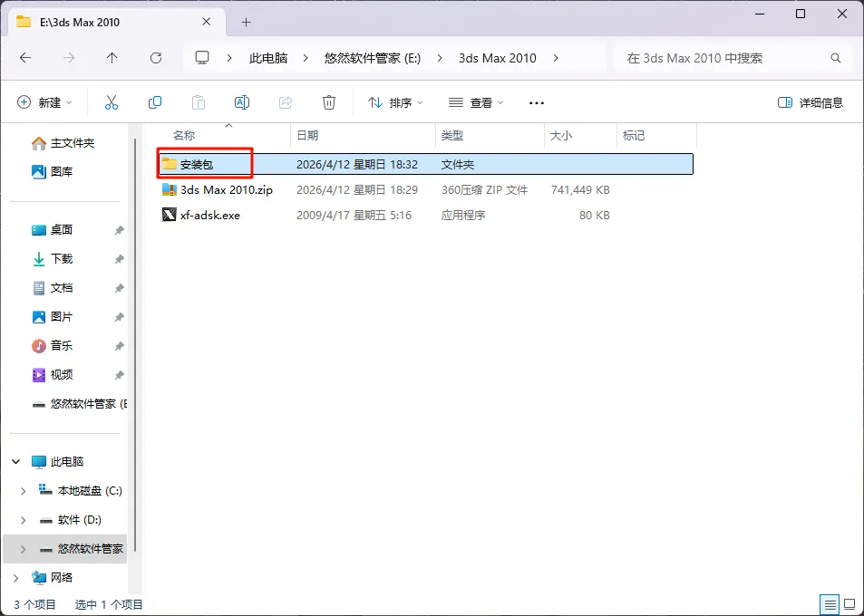This screenshot has width=864, height=616.
Task: Click 悠然软件管家 (E:) breadcrumb
Action: pos(372,58)
